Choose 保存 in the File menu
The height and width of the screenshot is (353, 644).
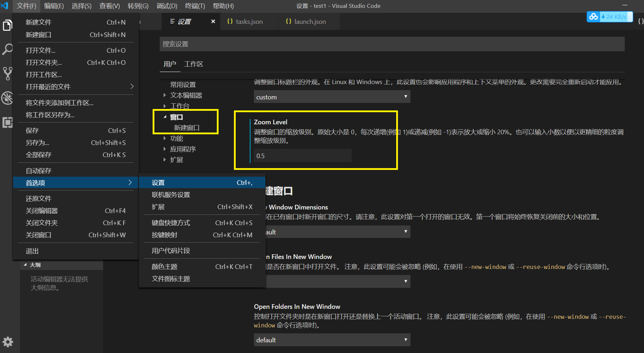click(x=76, y=130)
